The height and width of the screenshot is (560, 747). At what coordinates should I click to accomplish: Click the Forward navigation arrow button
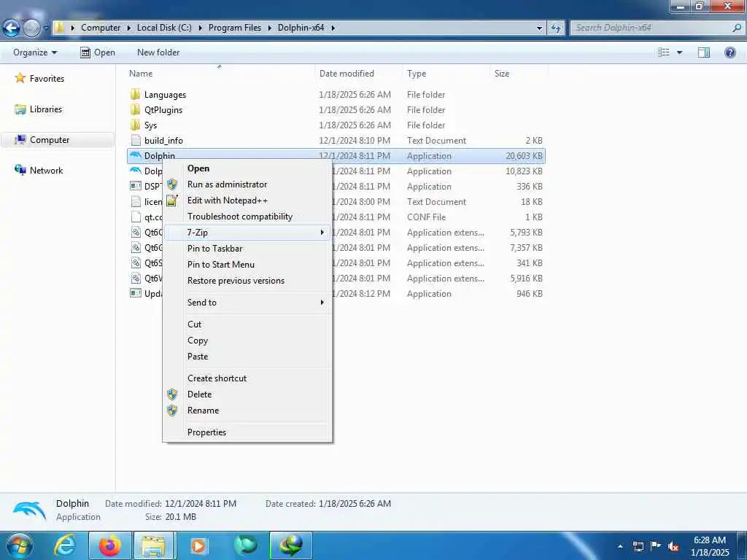[x=31, y=28]
